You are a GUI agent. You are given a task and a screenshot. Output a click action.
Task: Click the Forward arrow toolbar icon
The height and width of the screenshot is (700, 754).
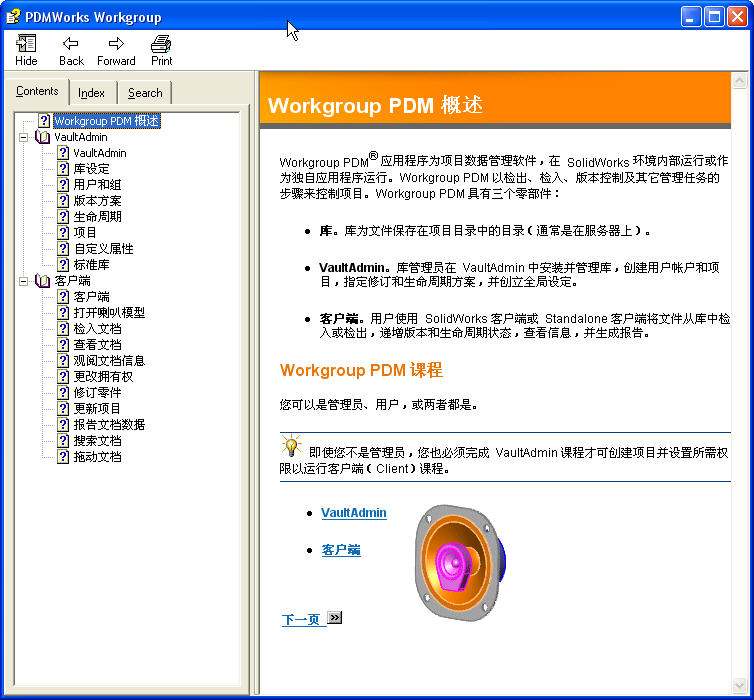tap(116, 44)
